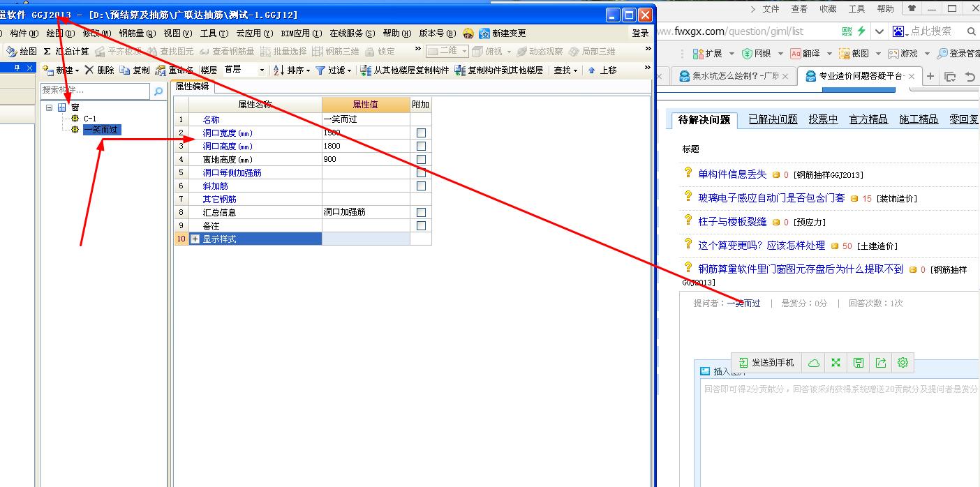Toggle 附加 checkbox for 汇总信息 row
This screenshot has width=980, height=487.
[x=421, y=212]
